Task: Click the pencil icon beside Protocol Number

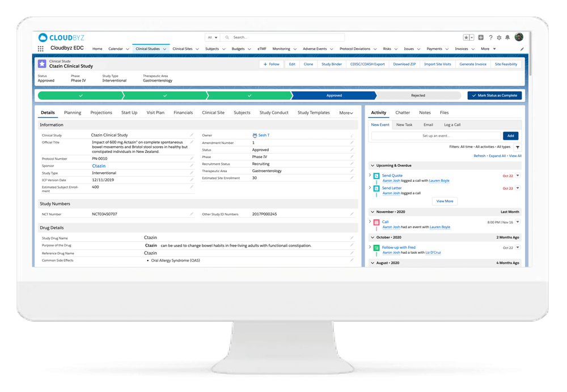Action: pos(192,158)
